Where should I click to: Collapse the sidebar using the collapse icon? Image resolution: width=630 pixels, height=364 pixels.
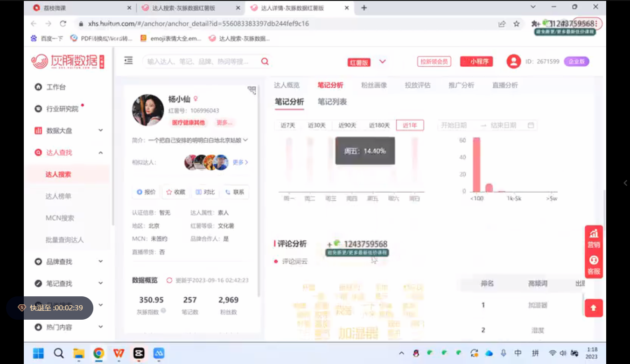tap(128, 60)
